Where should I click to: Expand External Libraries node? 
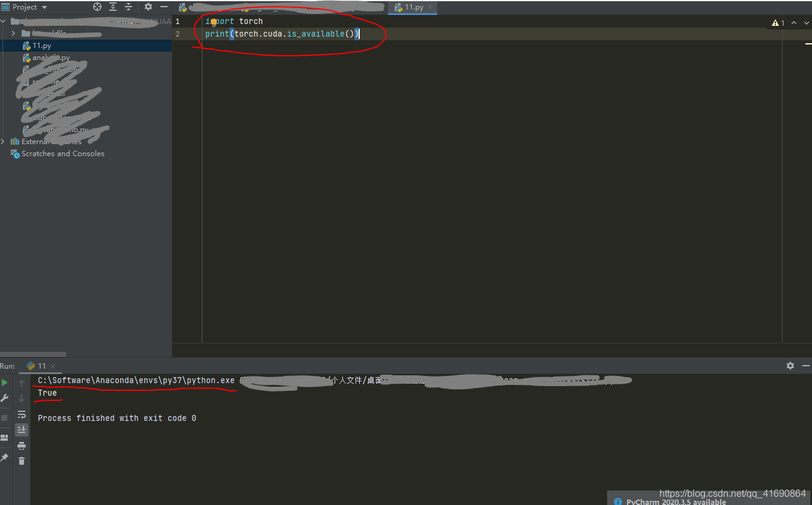pos(4,142)
